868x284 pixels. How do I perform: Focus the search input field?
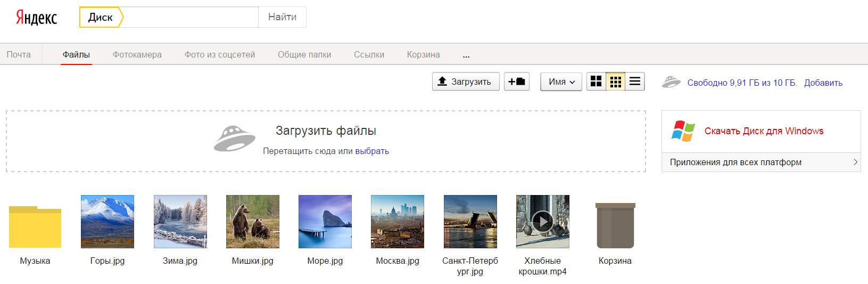click(192, 17)
